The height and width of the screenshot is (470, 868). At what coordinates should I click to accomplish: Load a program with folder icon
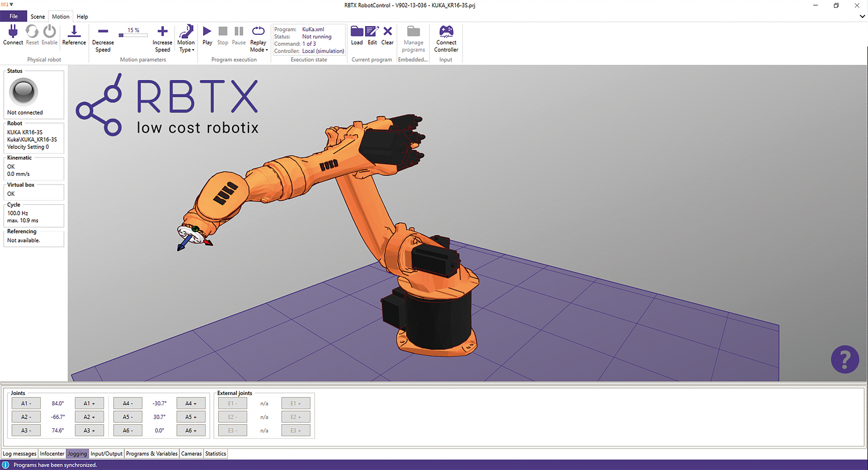(x=357, y=31)
